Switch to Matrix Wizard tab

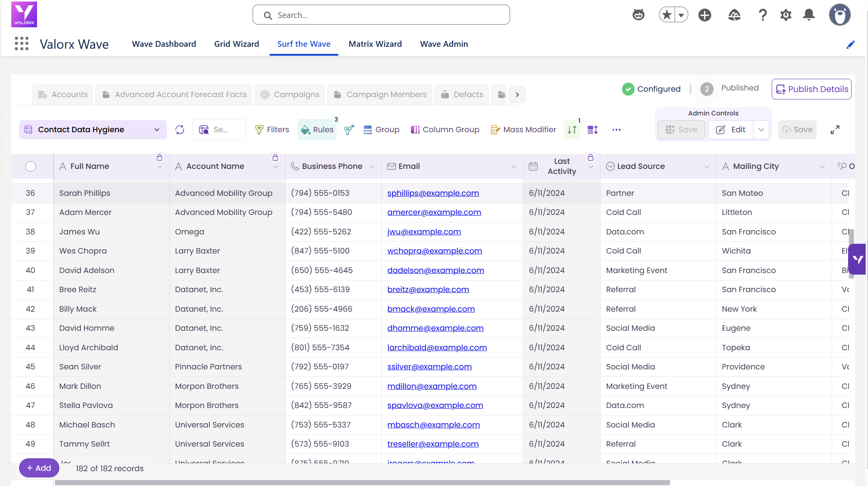[x=375, y=44]
